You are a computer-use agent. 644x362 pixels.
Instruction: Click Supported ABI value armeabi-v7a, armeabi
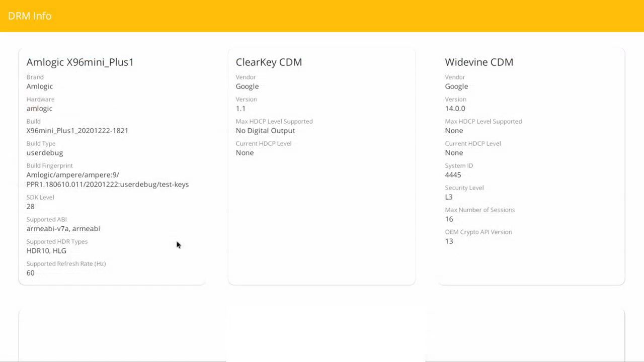click(x=63, y=229)
